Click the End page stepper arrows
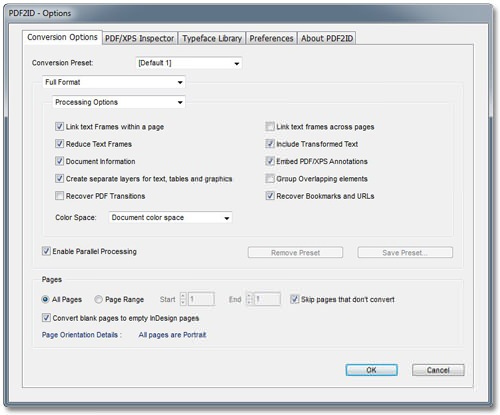This screenshot has height=415, width=500. (249, 299)
